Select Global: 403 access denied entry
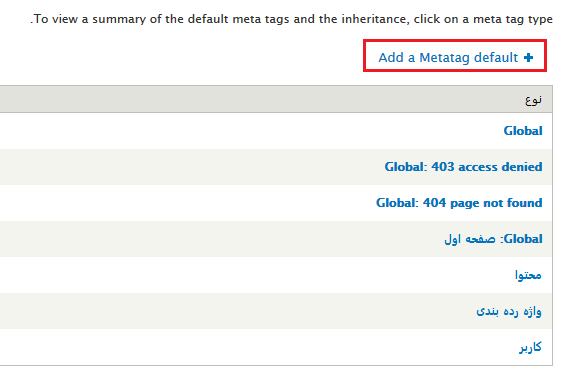Screen dimensions: 571x372 click(463, 167)
